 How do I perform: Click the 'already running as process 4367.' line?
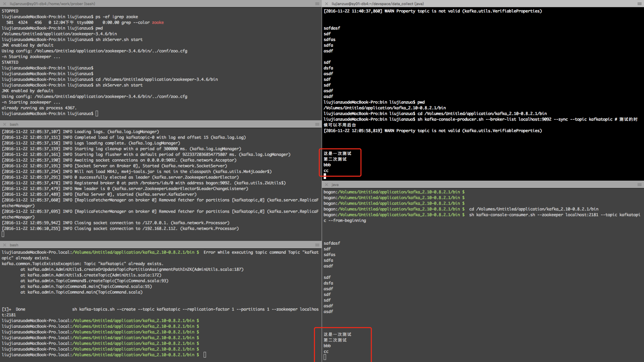[x=39, y=108]
